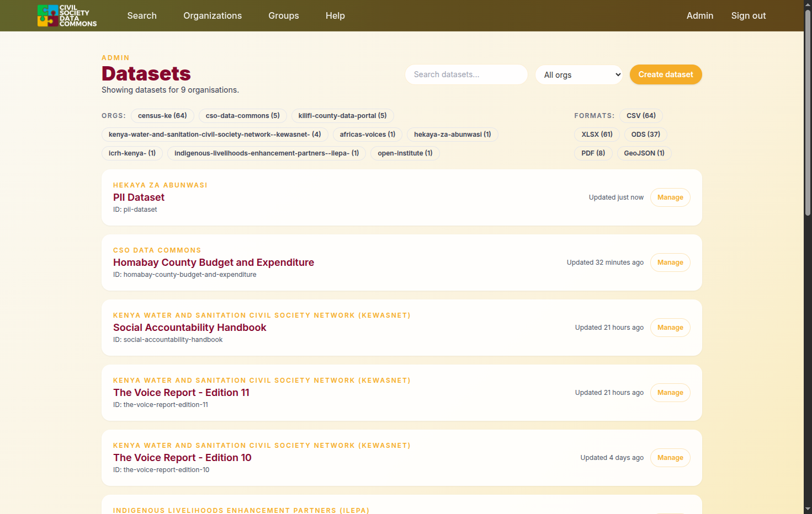Click the scrollbar down arrow

tap(808, 509)
